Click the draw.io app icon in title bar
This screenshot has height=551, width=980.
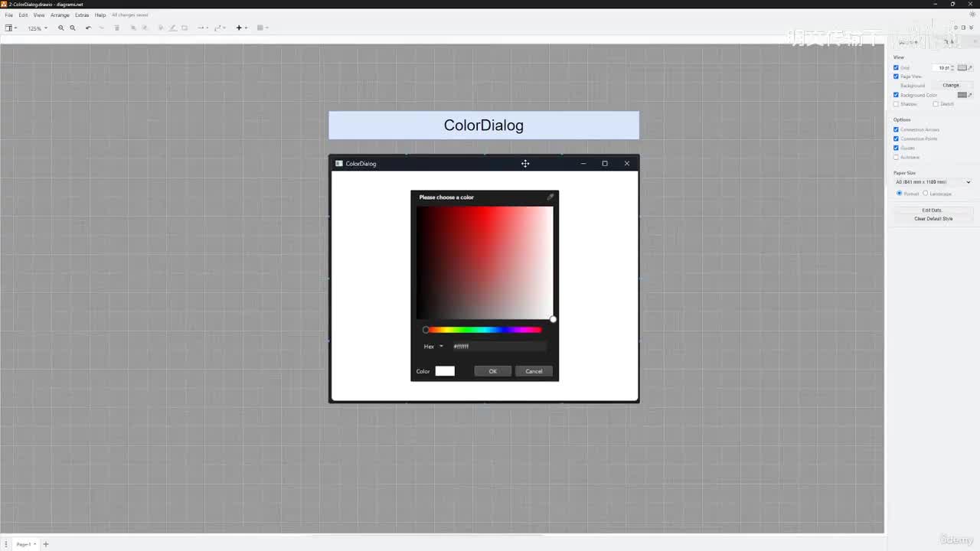tap(4, 4)
